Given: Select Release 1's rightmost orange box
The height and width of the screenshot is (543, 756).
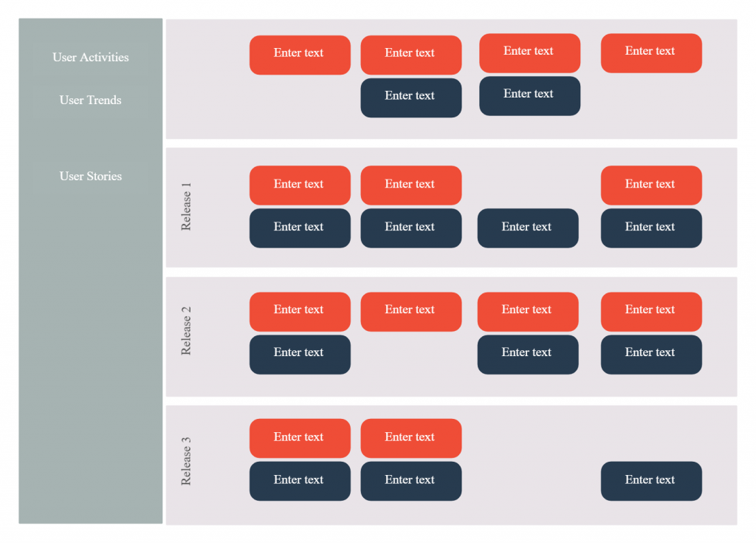Looking at the screenshot, I should tap(651, 185).
